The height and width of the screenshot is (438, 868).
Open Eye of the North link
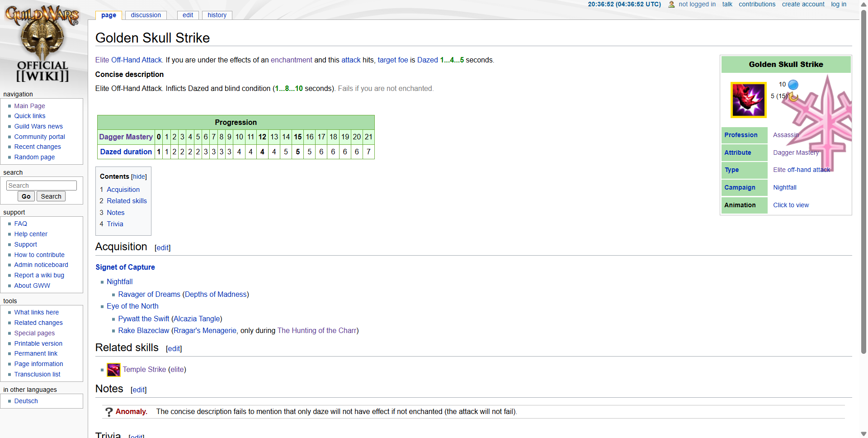pyautogui.click(x=132, y=306)
